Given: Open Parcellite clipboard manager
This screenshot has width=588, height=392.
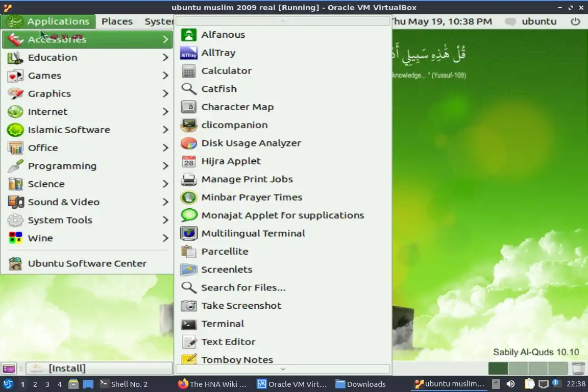Looking at the screenshot, I should click(283, 251).
